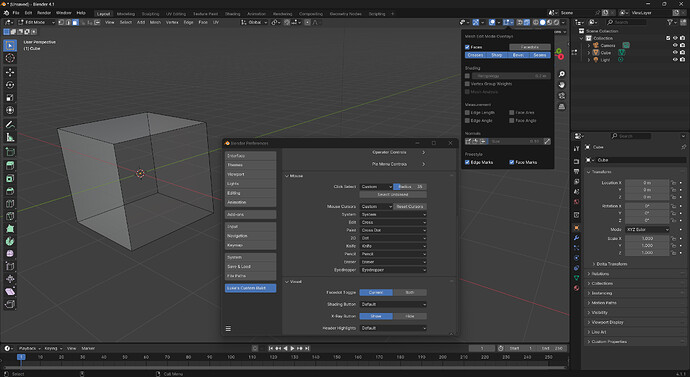Uncheck Freestyle Face Marks checkbox
Image resolution: width=690 pixels, height=377 pixels.
point(512,162)
